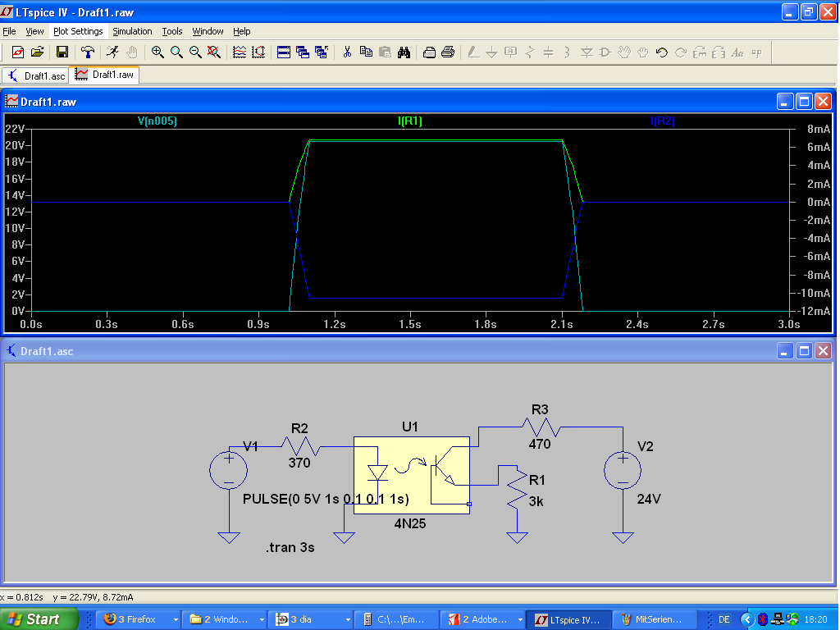Click the Copy toolbar icon
840x630 pixels.
point(366,52)
